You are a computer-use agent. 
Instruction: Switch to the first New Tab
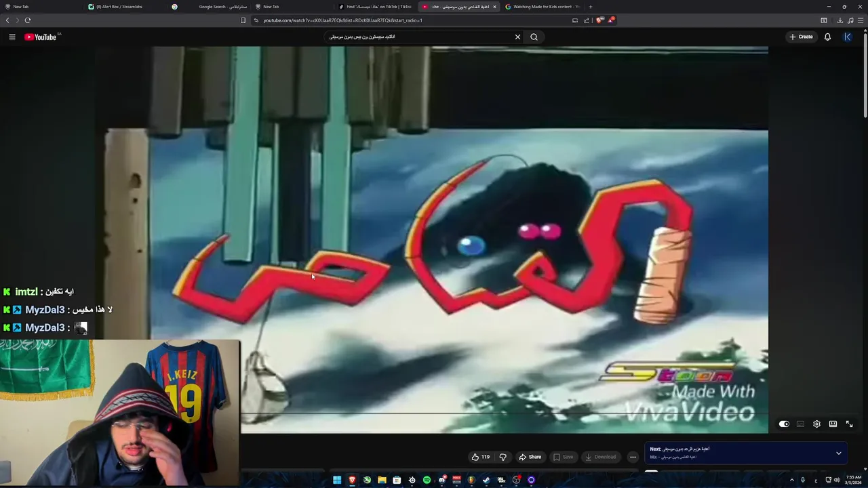[41, 7]
